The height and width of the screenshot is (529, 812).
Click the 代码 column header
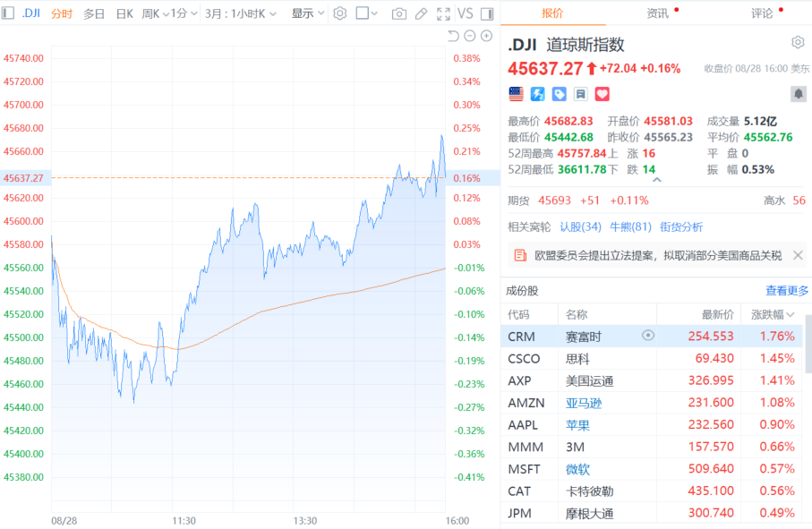pyautogui.click(x=518, y=314)
